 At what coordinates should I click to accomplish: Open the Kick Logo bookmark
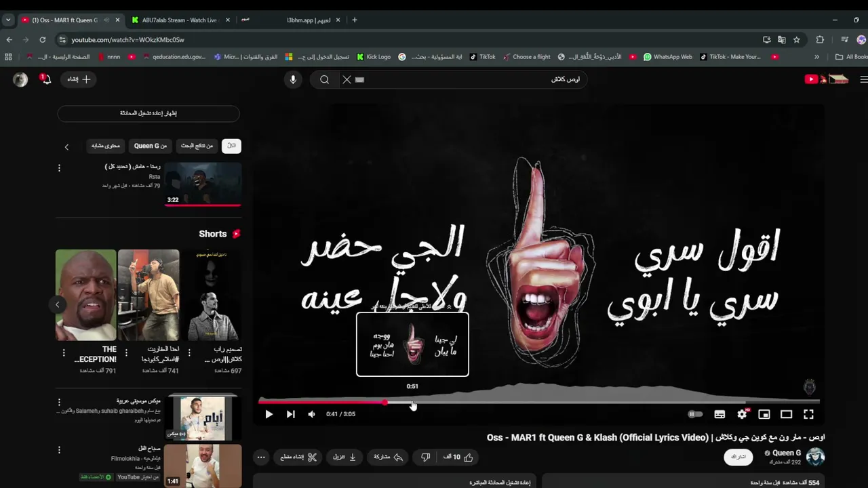(373, 57)
